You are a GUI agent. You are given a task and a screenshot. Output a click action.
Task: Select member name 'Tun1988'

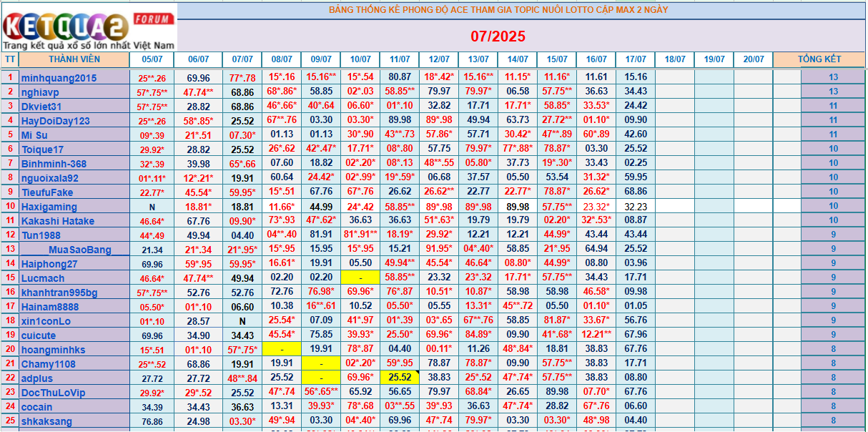[41, 235]
